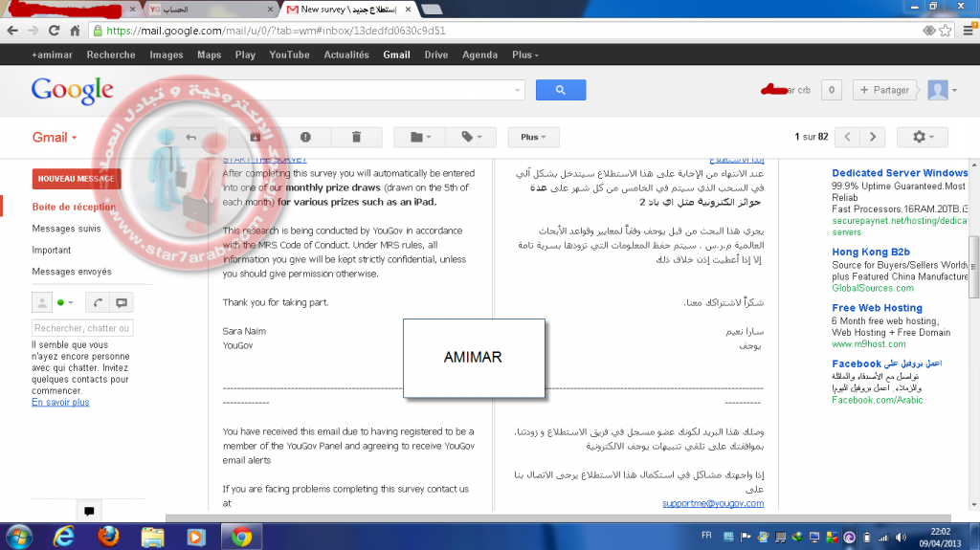
Task: Open Drive in Google bar
Action: point(436,55)
